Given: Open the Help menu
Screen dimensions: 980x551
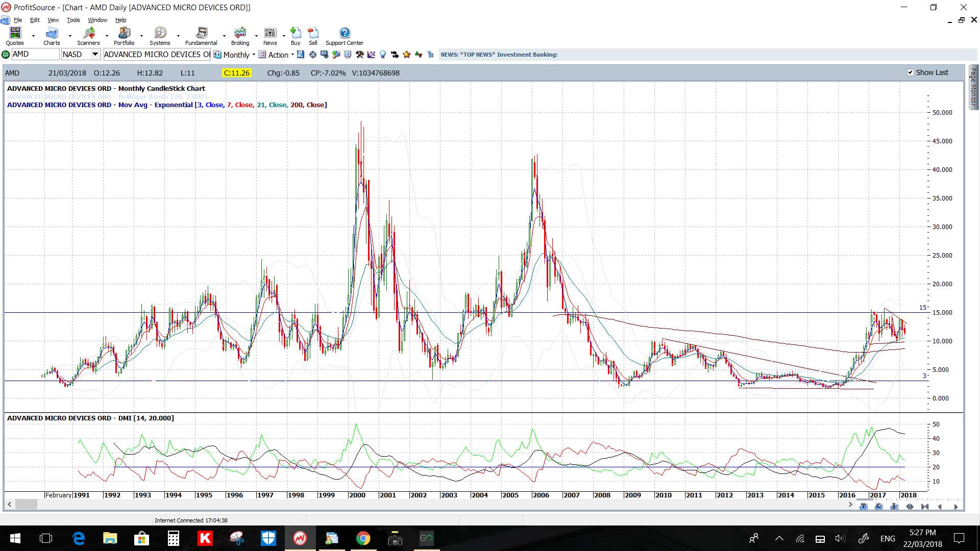Looking at the screenshot, I should 120,20.
